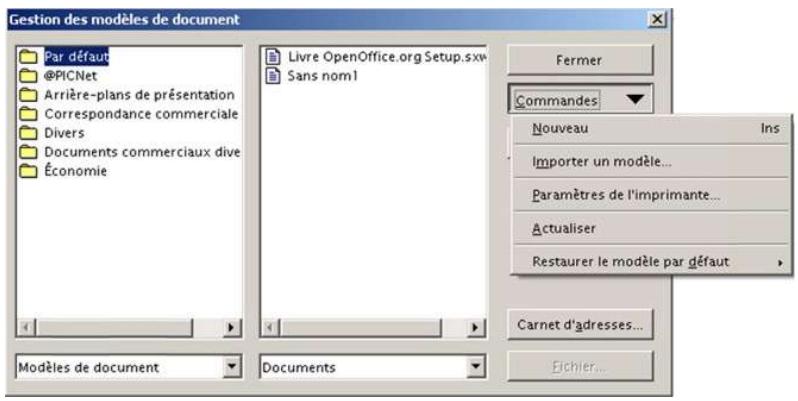Open the Documents dropdown arrow

pyautogui.click(x=475, y=366)
